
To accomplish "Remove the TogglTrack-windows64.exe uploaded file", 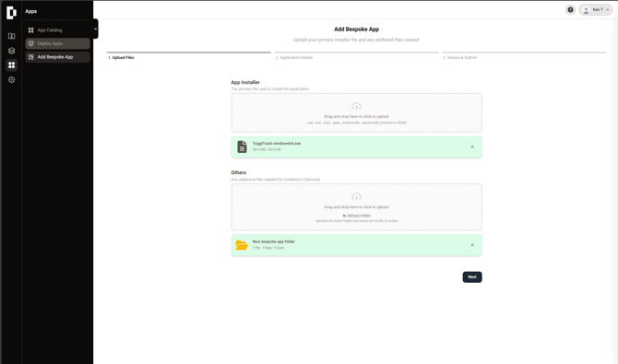I will click(x=472, y=147).
